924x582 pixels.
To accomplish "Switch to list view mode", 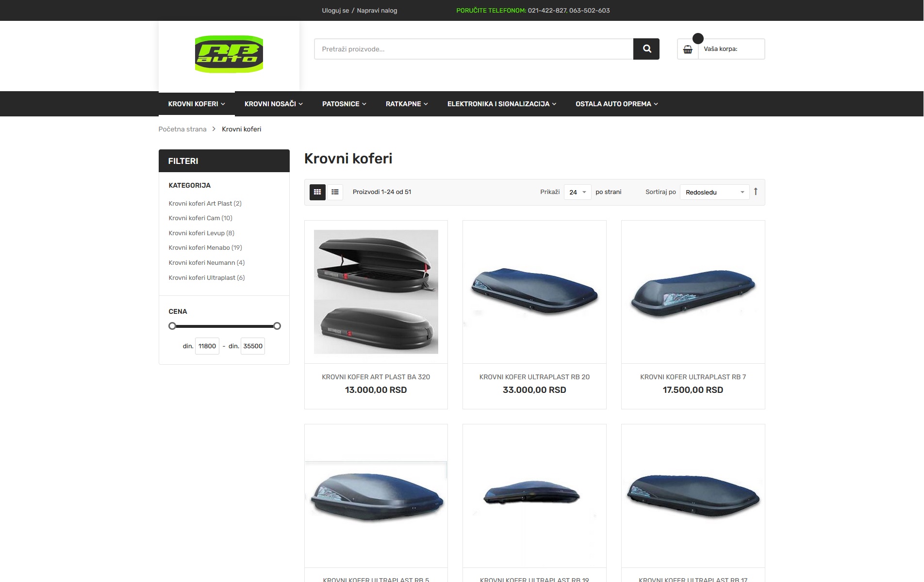I will 335,192.
